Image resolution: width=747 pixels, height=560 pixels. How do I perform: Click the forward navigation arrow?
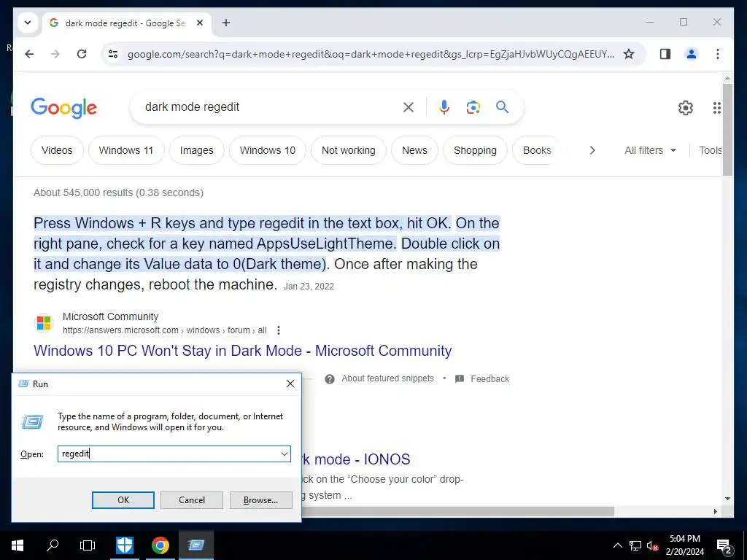55,54
